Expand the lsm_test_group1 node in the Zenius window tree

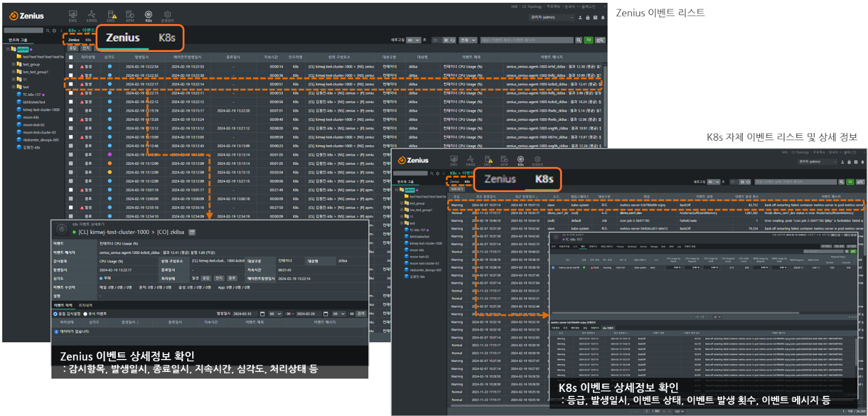click(13, 71)
